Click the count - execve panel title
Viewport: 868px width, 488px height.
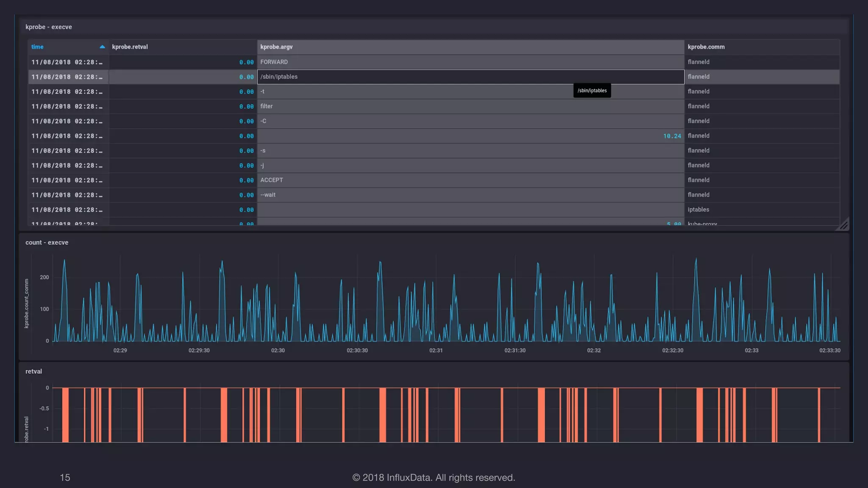[47, 243]
